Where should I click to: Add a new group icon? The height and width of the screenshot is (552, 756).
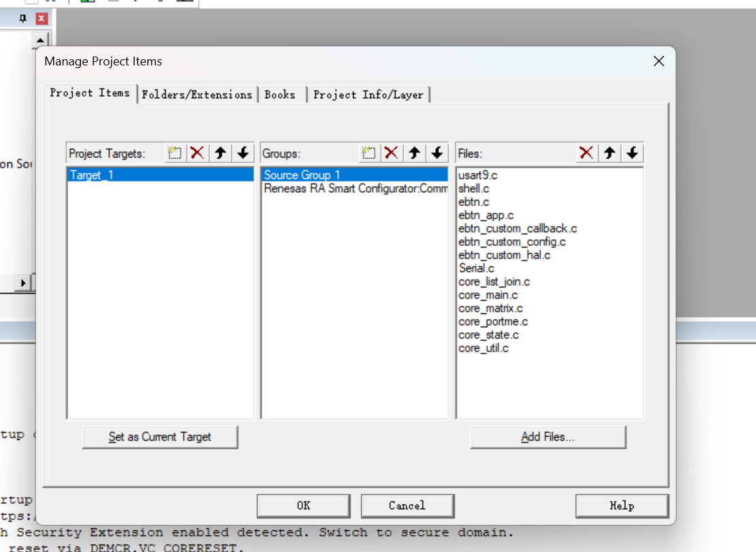[369, 153]
